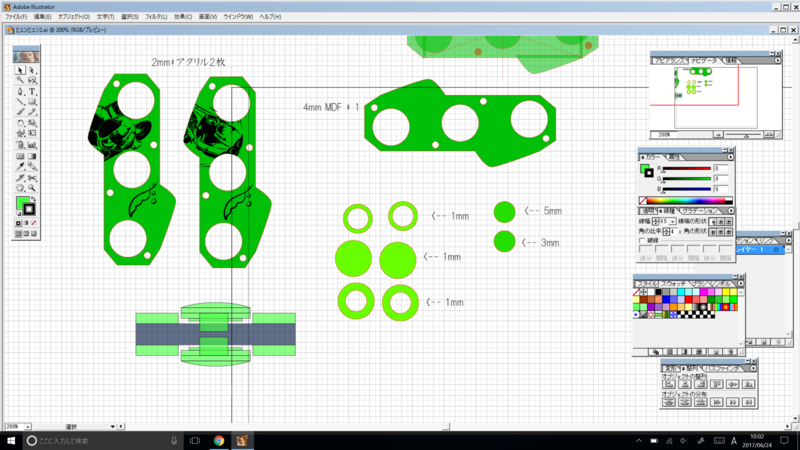Click fill color box in Color panel
Image resolution: width=800 pixels, height=450 pixels.
pyautogui.click(x=644, y=169)
